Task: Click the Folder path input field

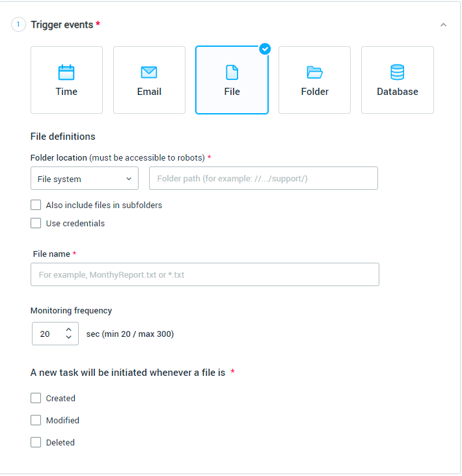Action: [x=264, y=179]
